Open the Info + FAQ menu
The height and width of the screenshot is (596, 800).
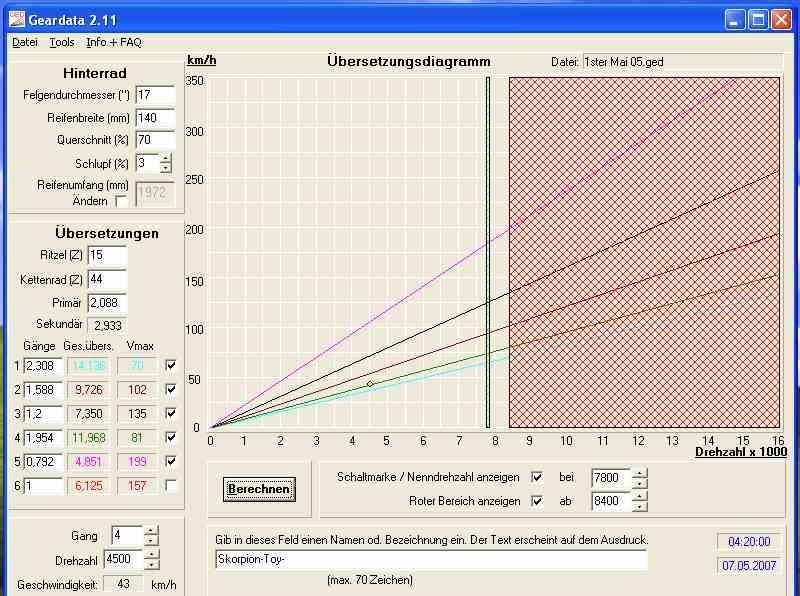(x=114, y=42)
